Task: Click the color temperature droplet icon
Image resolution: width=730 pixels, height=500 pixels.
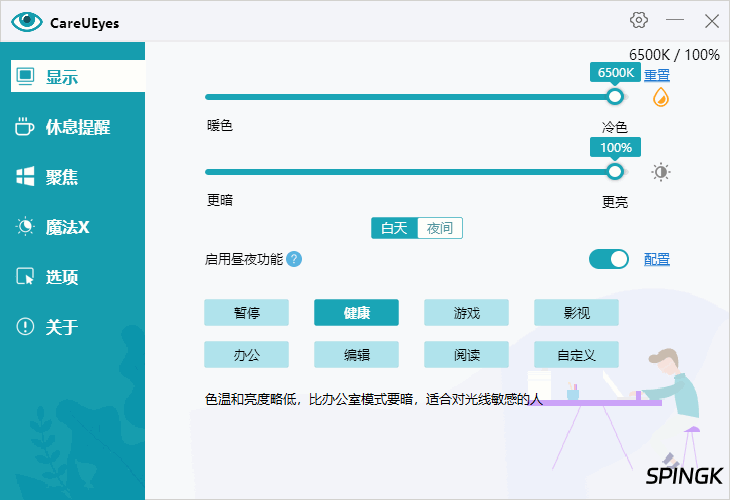Action: point(661,97)
